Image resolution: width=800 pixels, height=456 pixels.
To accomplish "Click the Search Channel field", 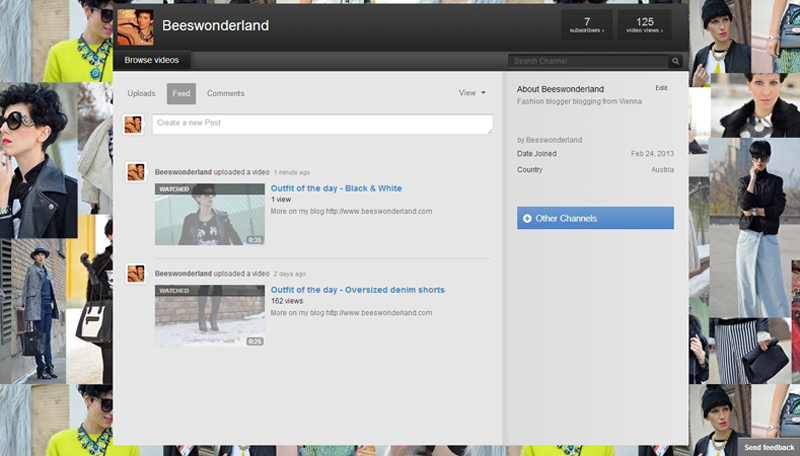I will [x=588, y=61].
